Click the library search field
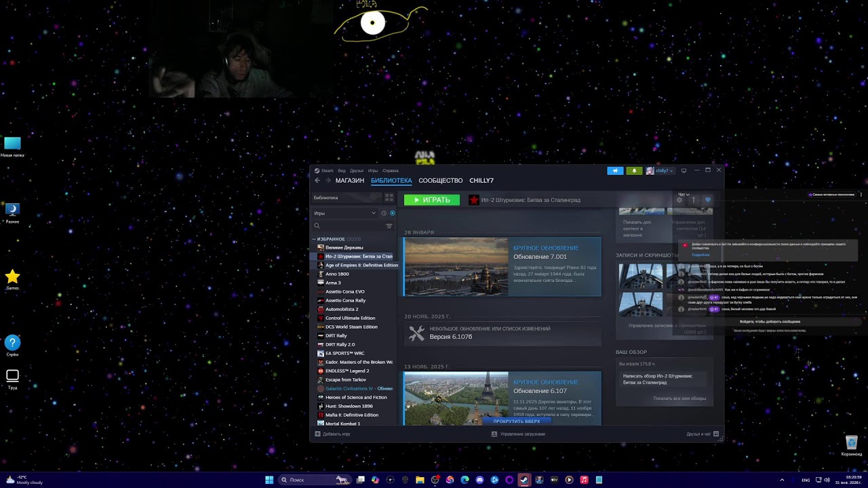Screen dimensions: 868x488 [347, 226]
